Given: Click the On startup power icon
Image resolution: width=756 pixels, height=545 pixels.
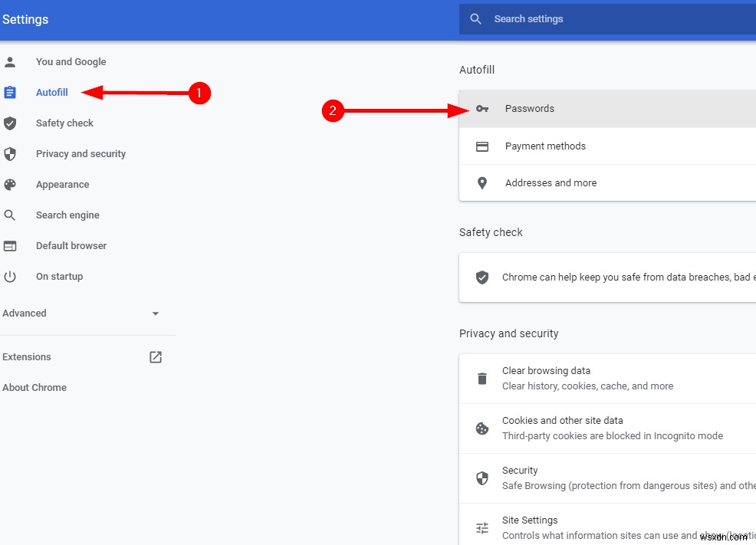Looking at the screenshot, I should tap(10, 277).
